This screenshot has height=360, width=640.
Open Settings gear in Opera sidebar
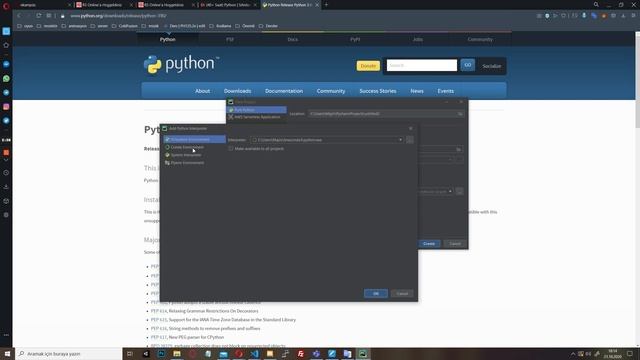pyautogui.click(x=6, y=215)
